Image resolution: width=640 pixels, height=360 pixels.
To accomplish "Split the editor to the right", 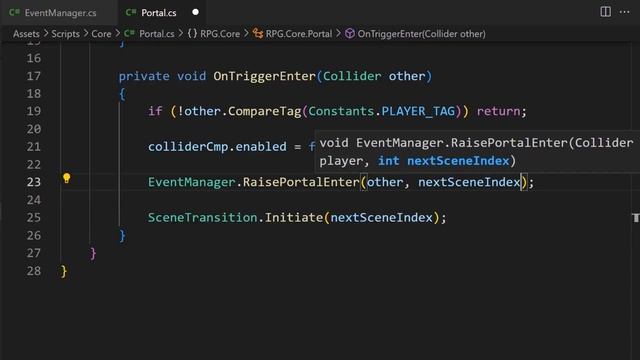I will [606, 12].
